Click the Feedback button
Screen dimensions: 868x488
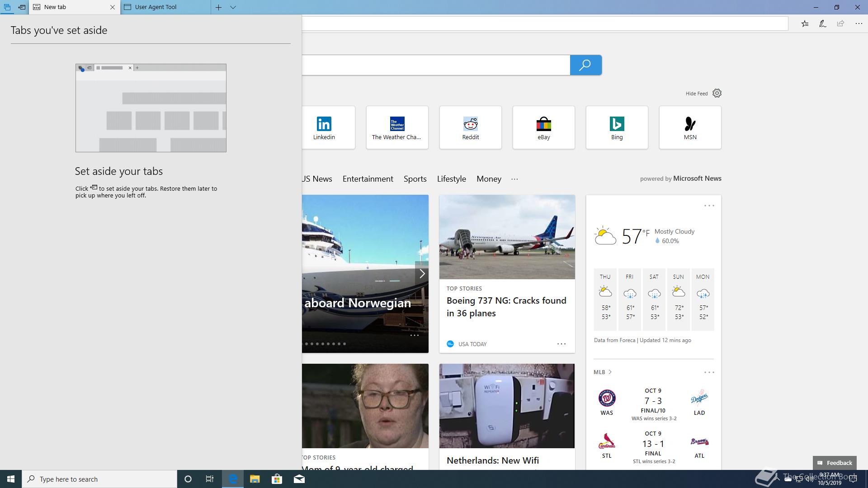(x=835, y=463)
